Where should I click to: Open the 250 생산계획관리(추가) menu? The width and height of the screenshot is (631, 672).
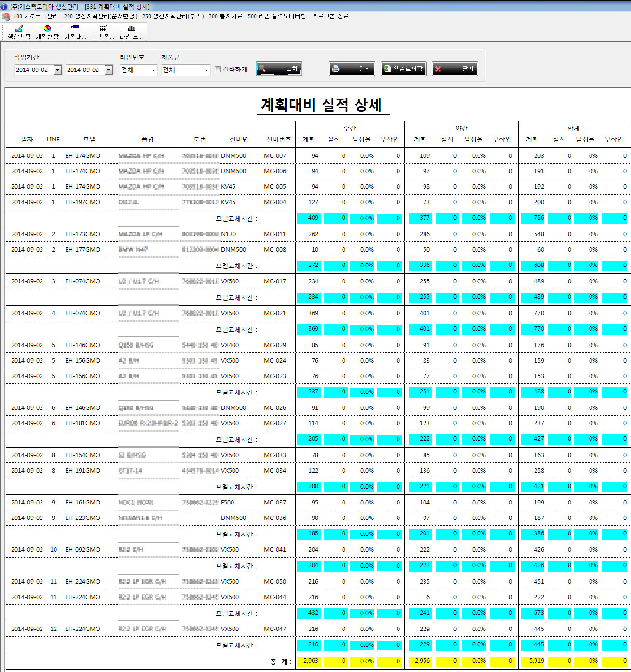point(173,16)
